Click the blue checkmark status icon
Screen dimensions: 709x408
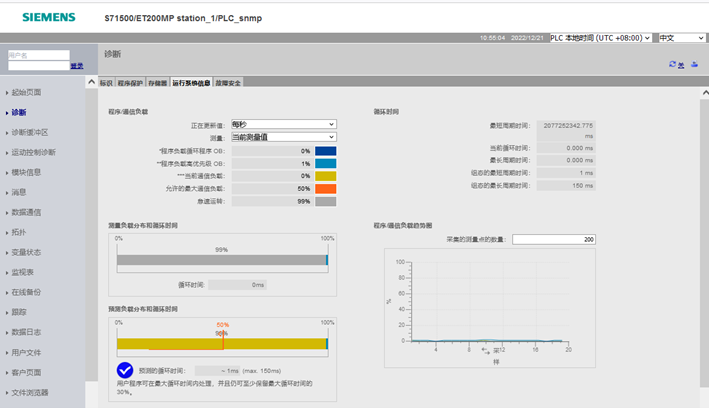click(125, 370)
